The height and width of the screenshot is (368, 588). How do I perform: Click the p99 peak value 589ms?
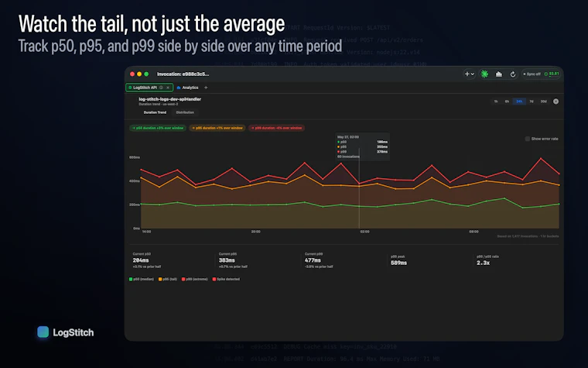pos(398,263)
